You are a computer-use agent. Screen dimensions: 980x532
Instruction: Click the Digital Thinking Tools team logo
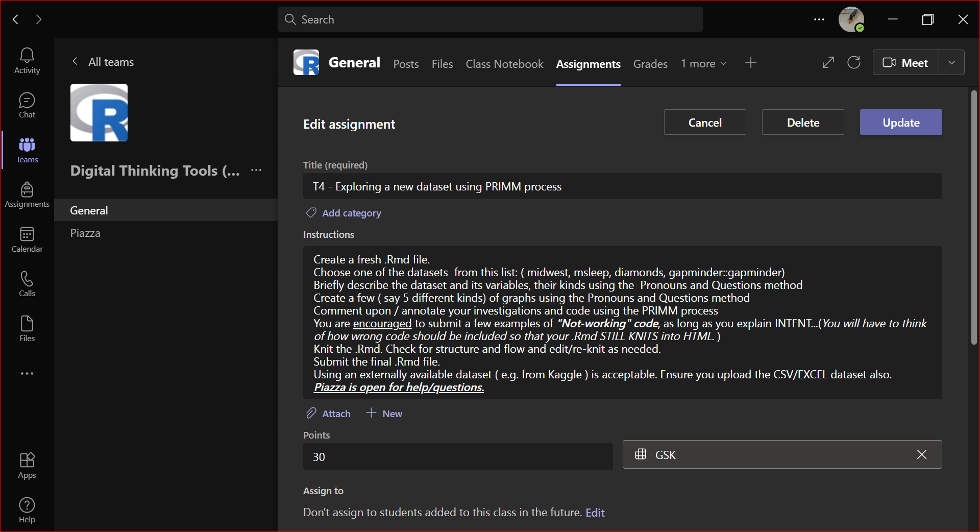point(99,112)
